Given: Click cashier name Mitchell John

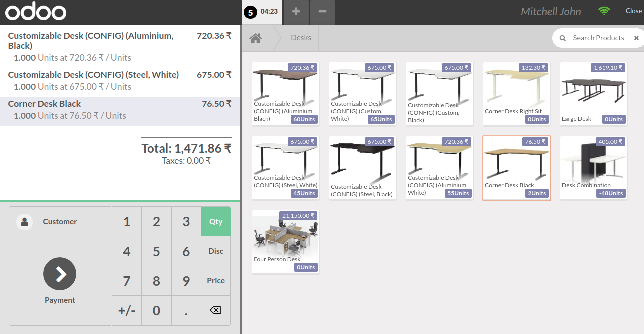Looking at the screenshot, I should 551,12.
